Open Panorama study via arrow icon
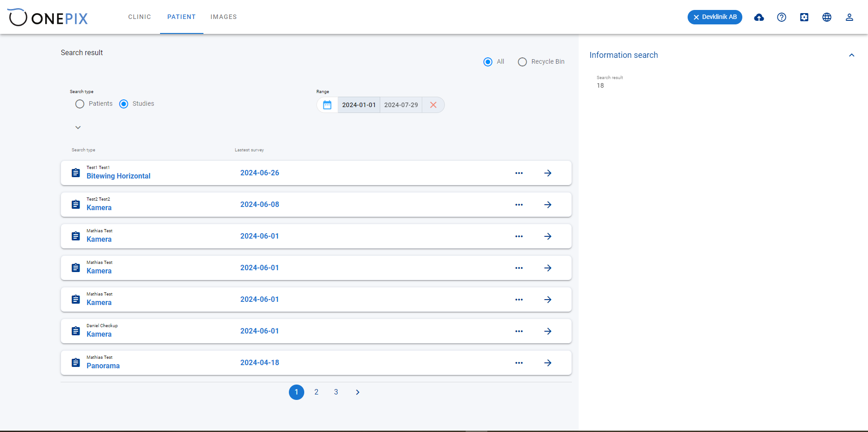This screenshot has width=868, height=432. 548,363
